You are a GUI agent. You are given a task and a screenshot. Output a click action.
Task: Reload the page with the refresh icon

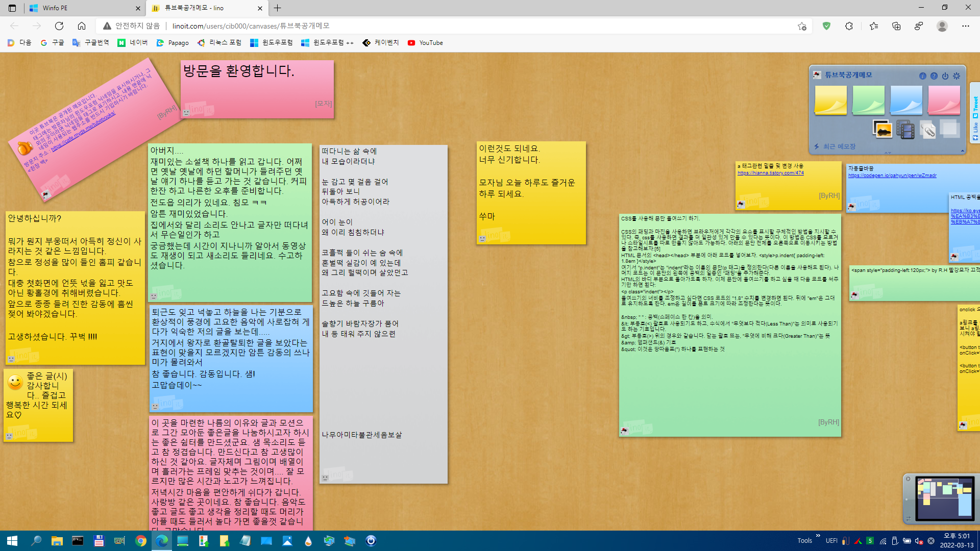click(59, 26)
